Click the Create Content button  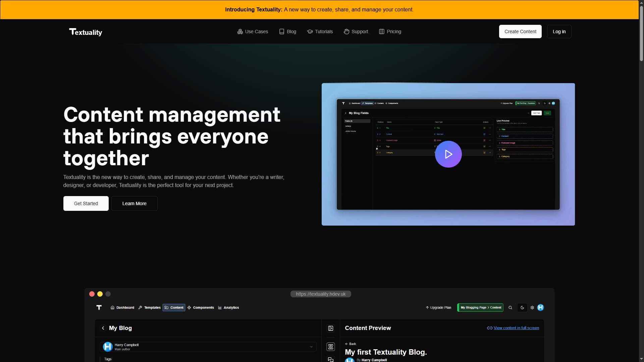520,32
